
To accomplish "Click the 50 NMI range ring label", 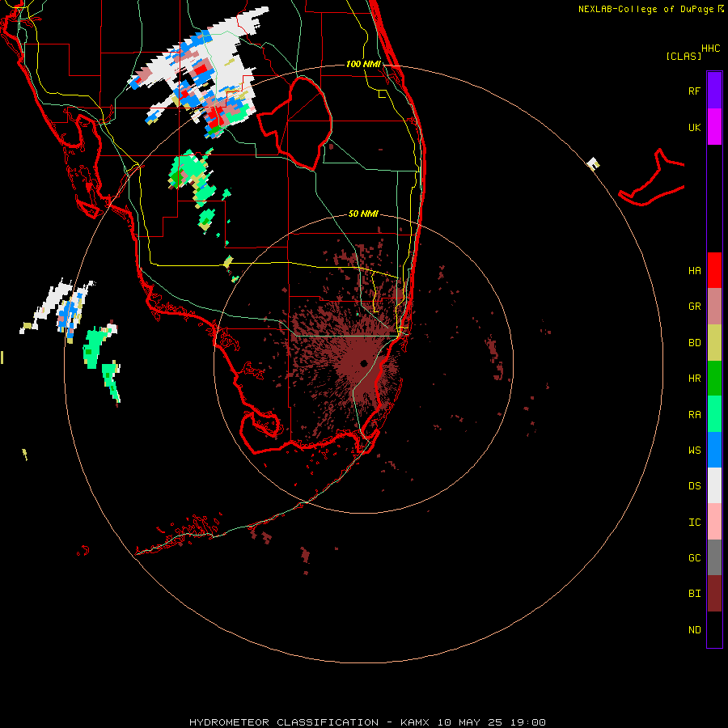I will point(363,214).
